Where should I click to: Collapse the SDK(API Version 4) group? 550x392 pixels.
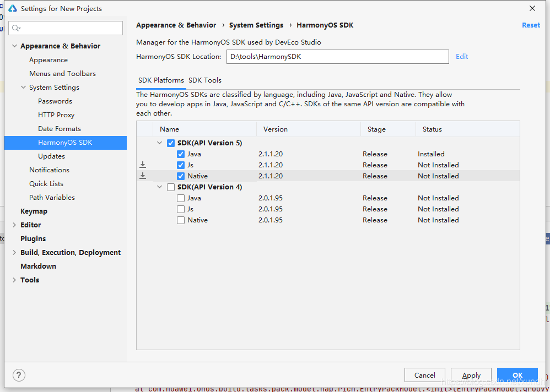click(x=160, y=187)
